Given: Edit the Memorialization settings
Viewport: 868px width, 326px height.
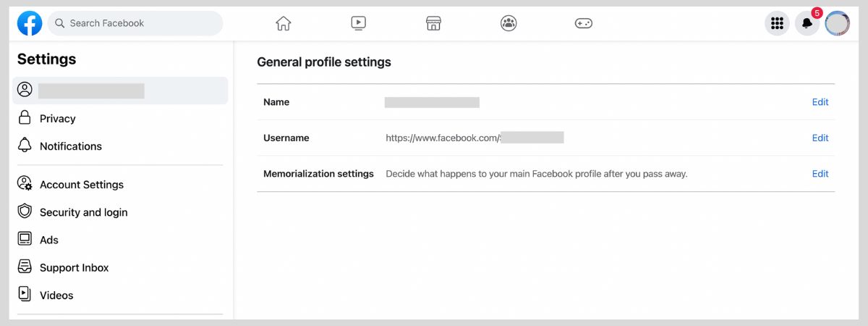Looking at the screenshot, I should pyautogui.click(x=820, y=174).
